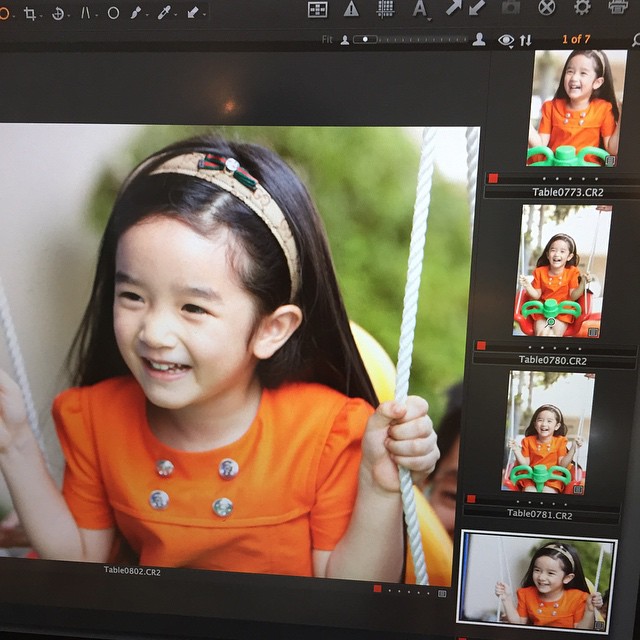The image size is (640, 640).
Task: Click red color tag of Table0781.CR2
Action: pos(471,498)
